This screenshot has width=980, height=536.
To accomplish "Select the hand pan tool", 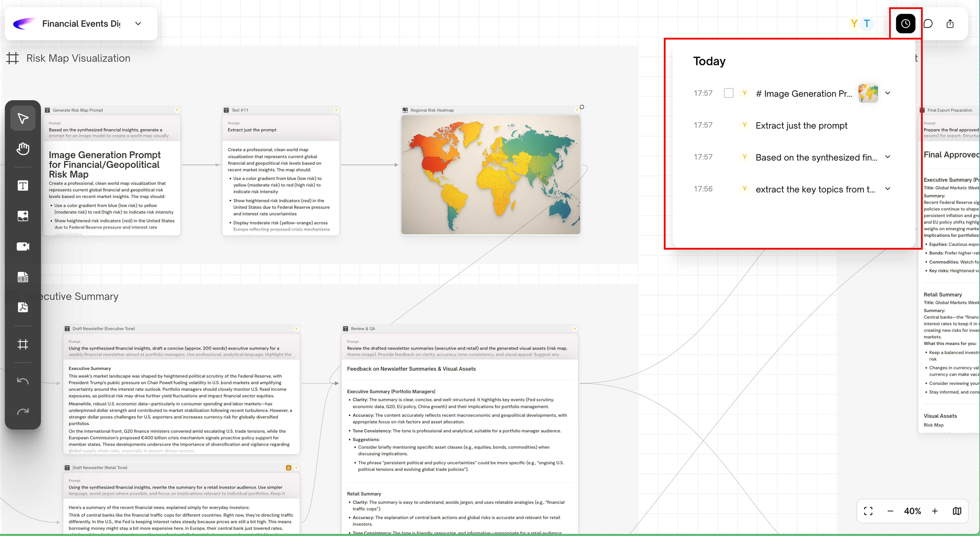I will pos(23,149).
